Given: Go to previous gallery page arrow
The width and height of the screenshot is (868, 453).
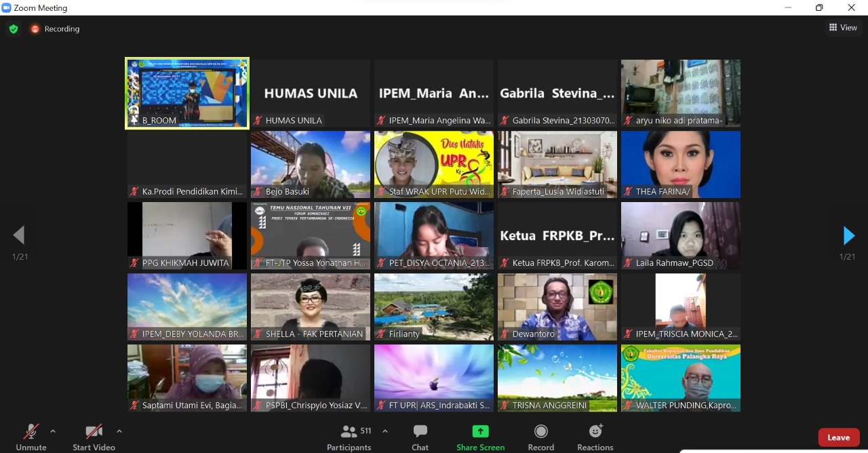Looking at the screenshot, I should coord(19,235).
